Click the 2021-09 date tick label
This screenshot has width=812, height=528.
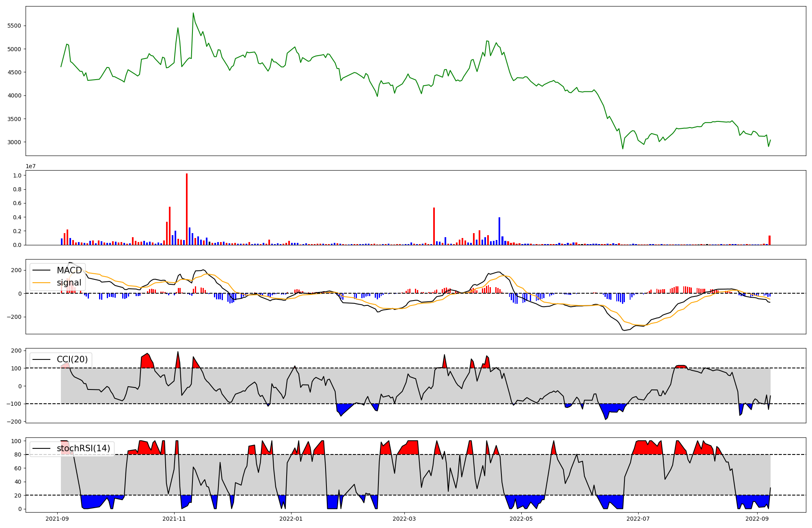(x=57, y=519)
